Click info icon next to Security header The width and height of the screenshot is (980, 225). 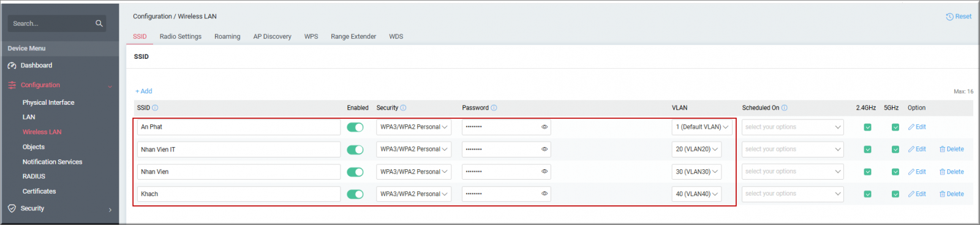[x=403, y=108]
